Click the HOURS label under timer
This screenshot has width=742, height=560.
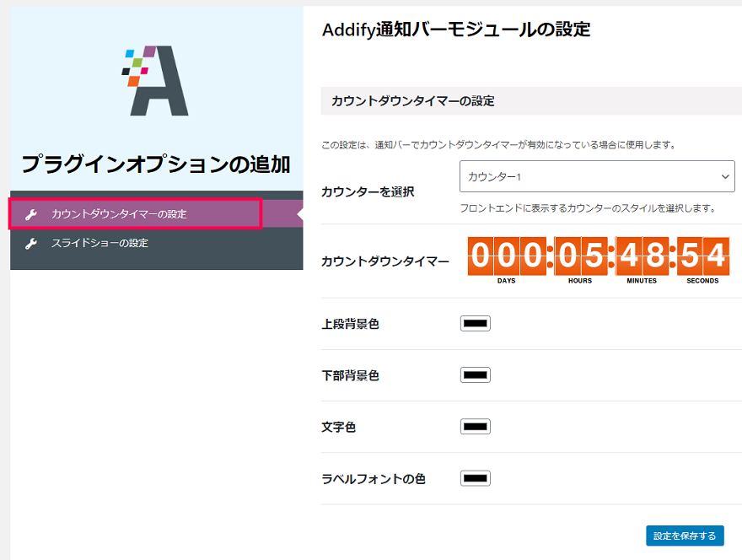pos(580,281)
